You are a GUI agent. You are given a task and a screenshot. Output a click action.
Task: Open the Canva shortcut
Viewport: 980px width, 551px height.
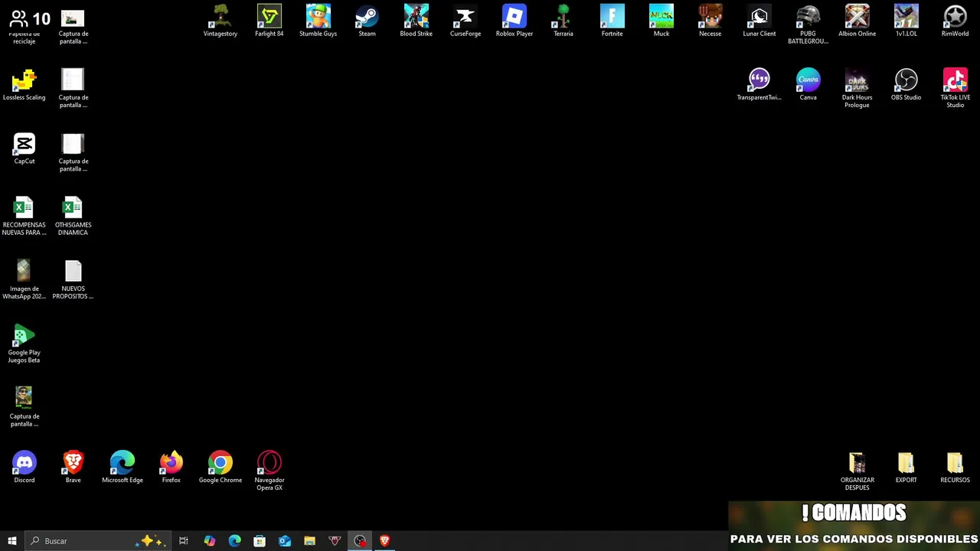click(x=808, y=84)
